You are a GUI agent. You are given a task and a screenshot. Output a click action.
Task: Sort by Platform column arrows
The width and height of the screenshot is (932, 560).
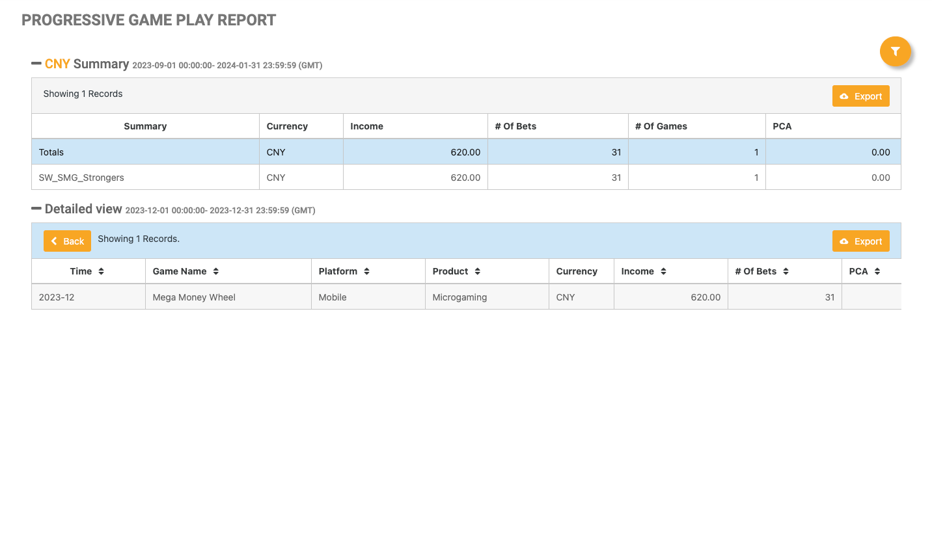tap(366, 271)
